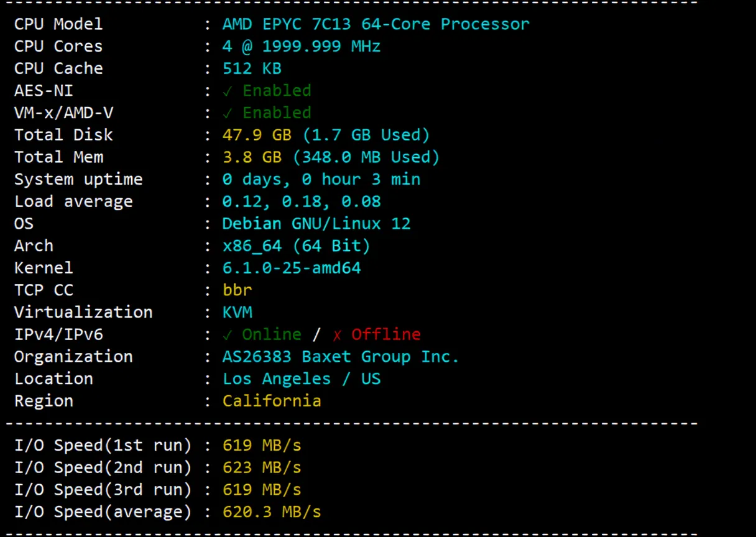This screenshot has width=756, height=537.
Task: Click the yellow Load average values
Action: 302,201
